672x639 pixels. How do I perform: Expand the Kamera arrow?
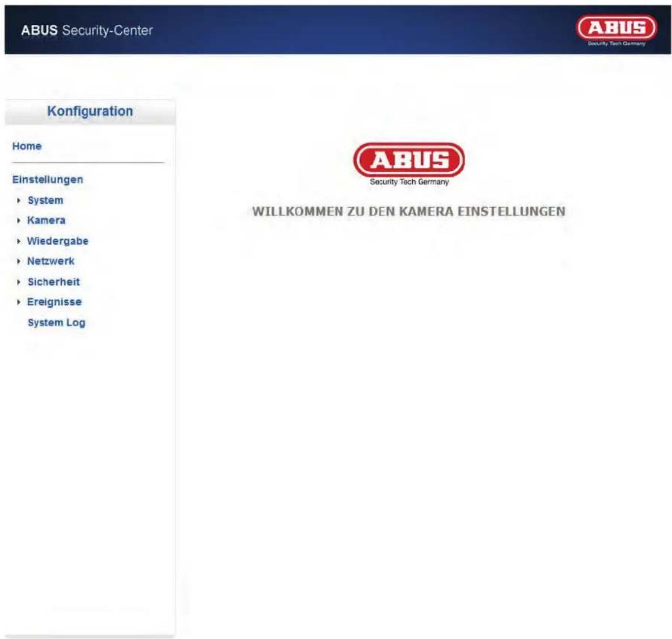tap(18, 221)
